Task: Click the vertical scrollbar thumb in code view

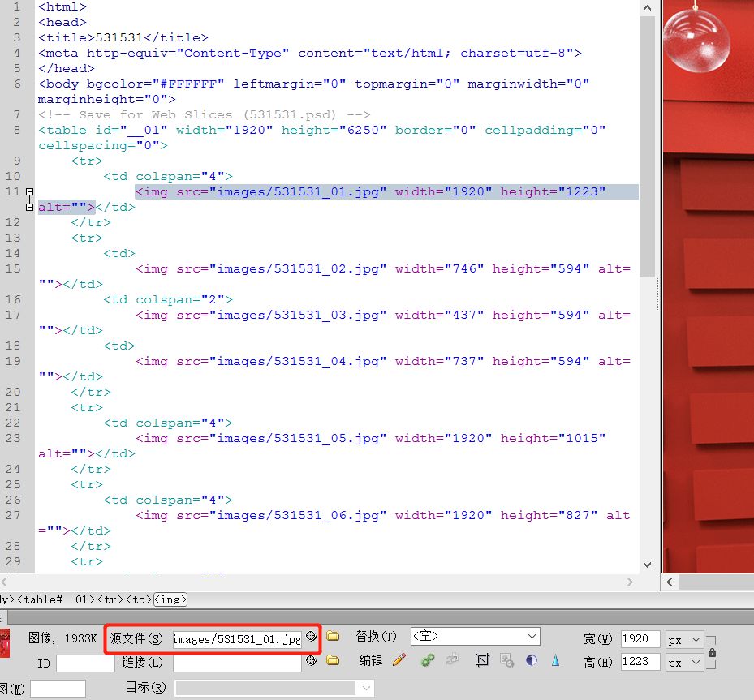Action: [647, 147]
